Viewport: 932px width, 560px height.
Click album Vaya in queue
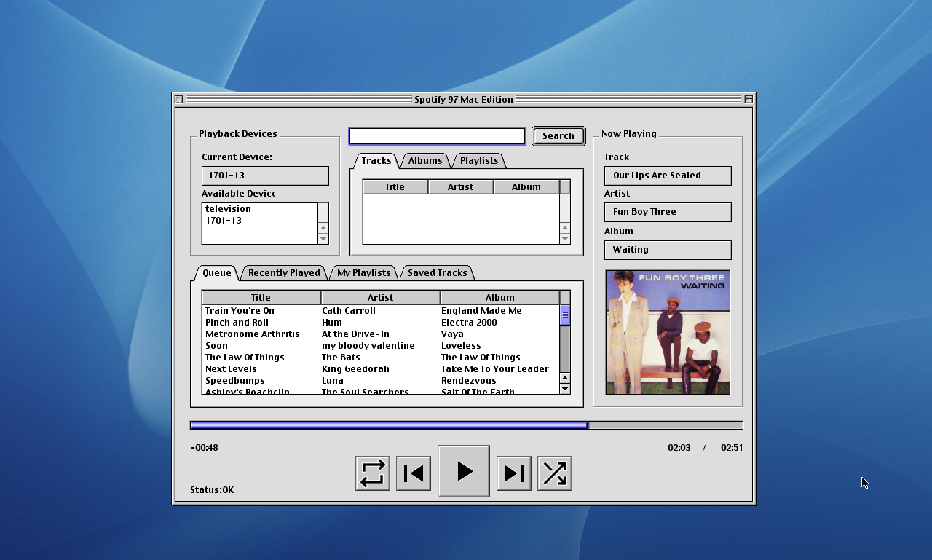pyautogui.click(x=452, y=334)
